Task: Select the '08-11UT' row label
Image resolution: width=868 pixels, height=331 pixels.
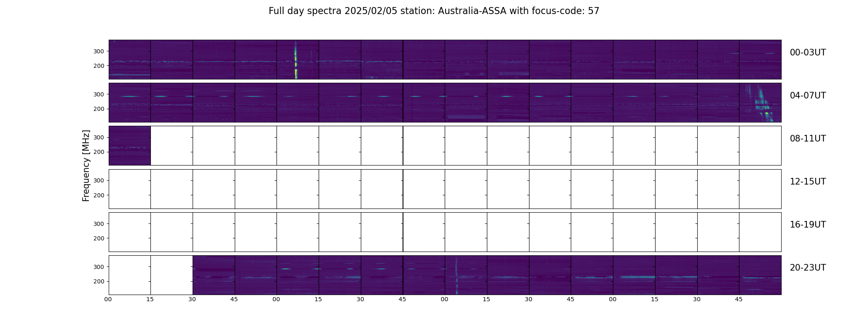Action: coord(808,139)
